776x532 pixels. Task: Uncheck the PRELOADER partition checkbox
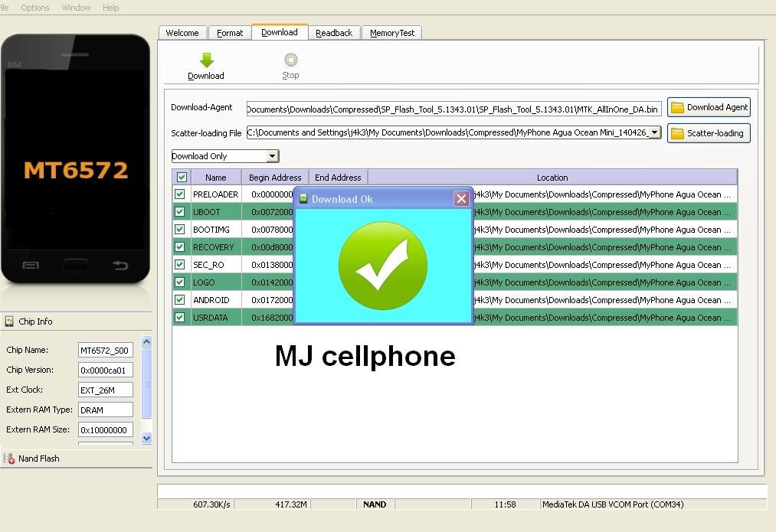click(180, 194)
